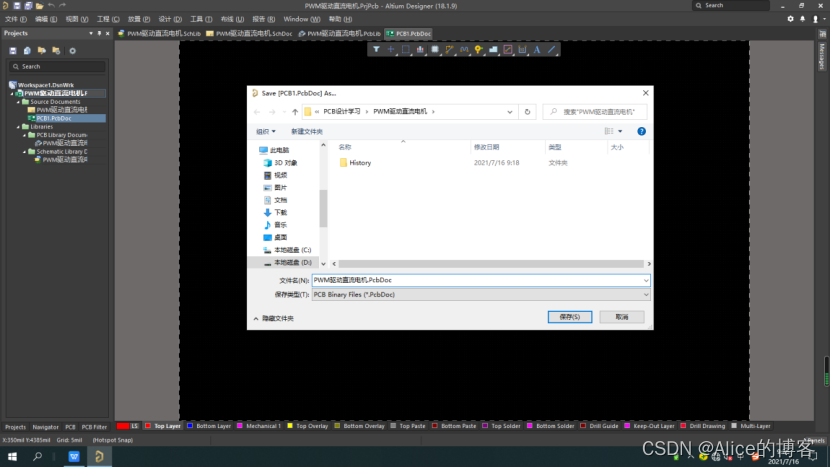Pin the Projects panel
831x468 pixels.
click(99, 33)
